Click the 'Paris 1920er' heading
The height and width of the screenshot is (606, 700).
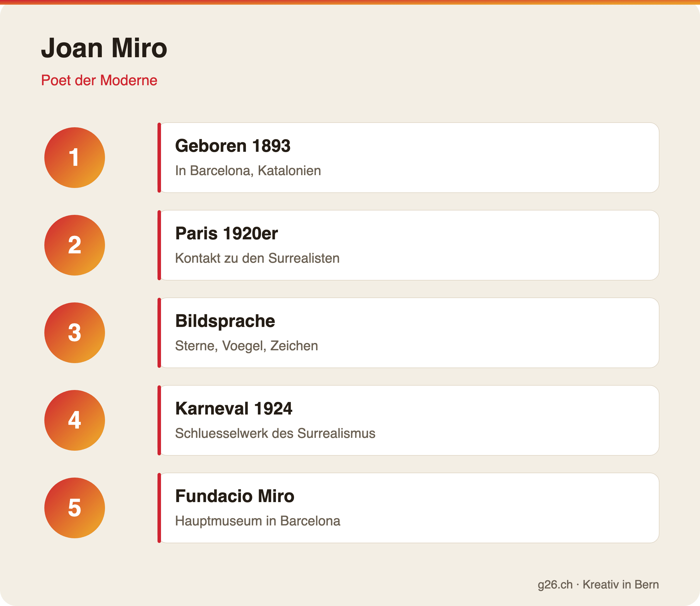pos(226,233)
